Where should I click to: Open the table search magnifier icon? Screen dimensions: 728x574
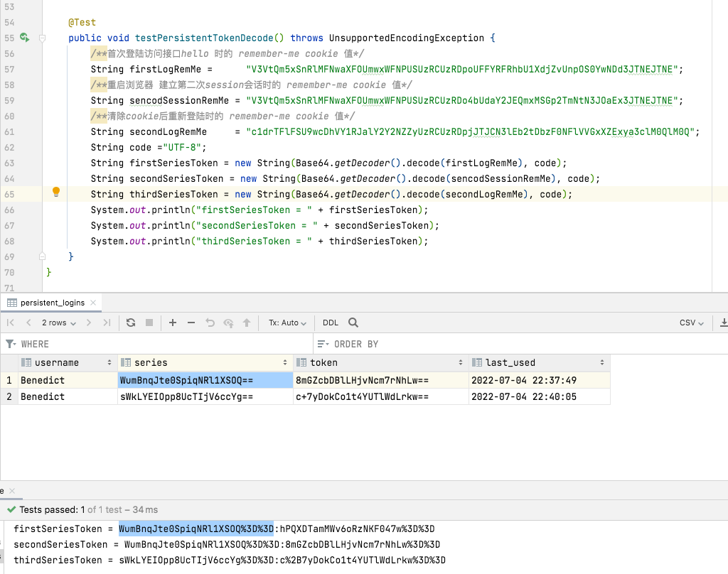pos(353,323)
